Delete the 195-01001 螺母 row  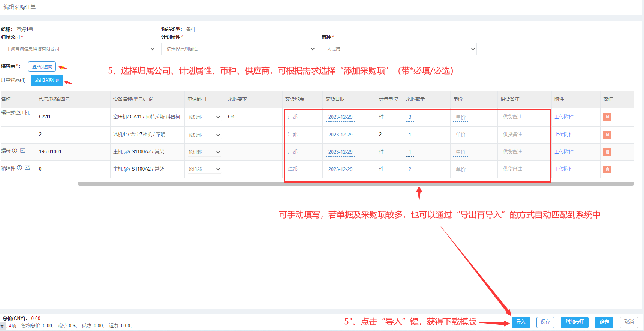point(607,152)
